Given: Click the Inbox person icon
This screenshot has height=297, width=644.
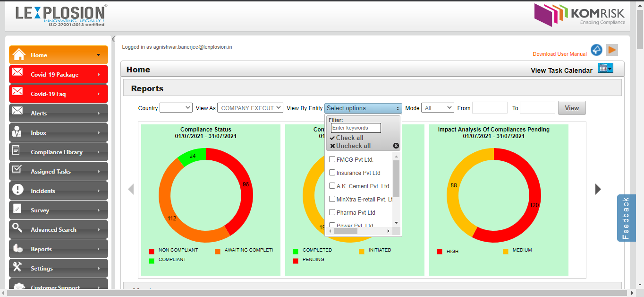Looking at the screenshot, I should tap(17, 132).
